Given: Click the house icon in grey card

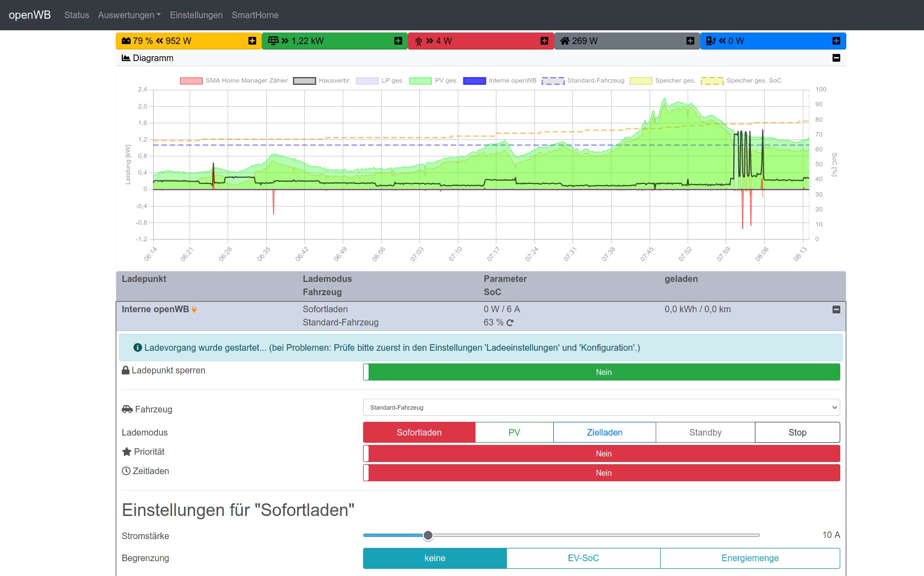Looking at the screenshot, I should tap(565, 41).
